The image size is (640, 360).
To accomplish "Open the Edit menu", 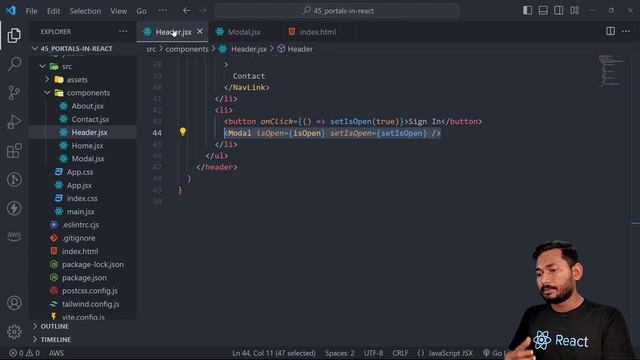I will click(53, 11).
